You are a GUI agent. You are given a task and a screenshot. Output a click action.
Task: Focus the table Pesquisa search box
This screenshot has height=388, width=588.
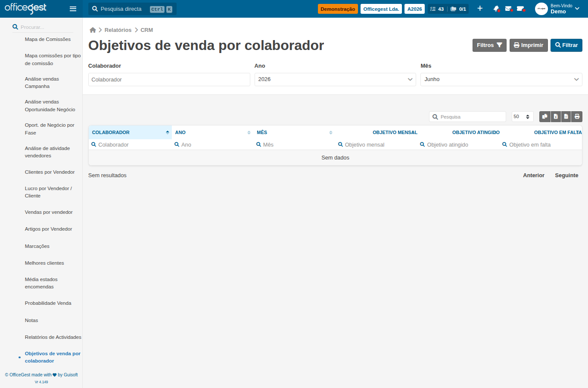467,117
